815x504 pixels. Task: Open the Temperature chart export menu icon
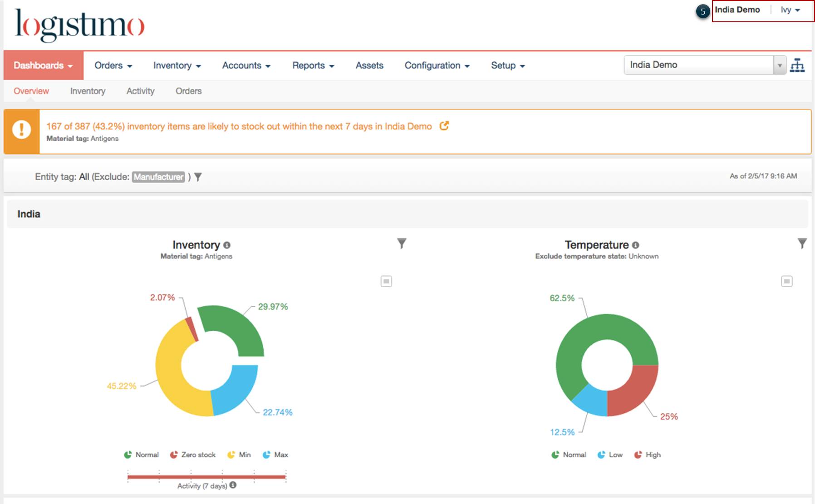pos(787,281)
